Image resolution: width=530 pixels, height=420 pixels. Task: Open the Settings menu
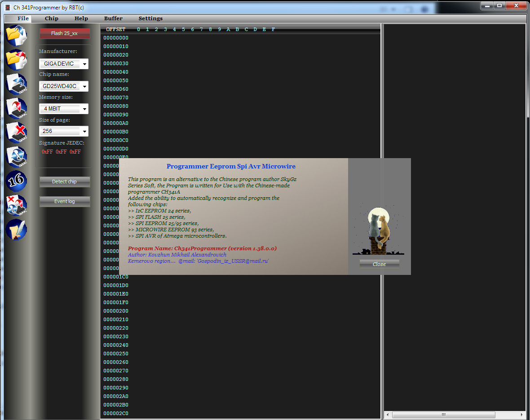[150, 18]
